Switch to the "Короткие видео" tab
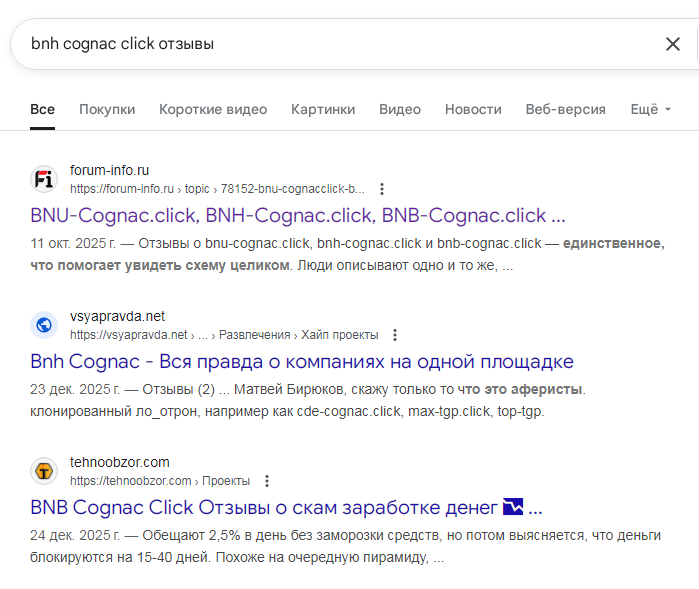Image resolution: width=699 pixels, height=589 pixels. (x=213, y=109)
